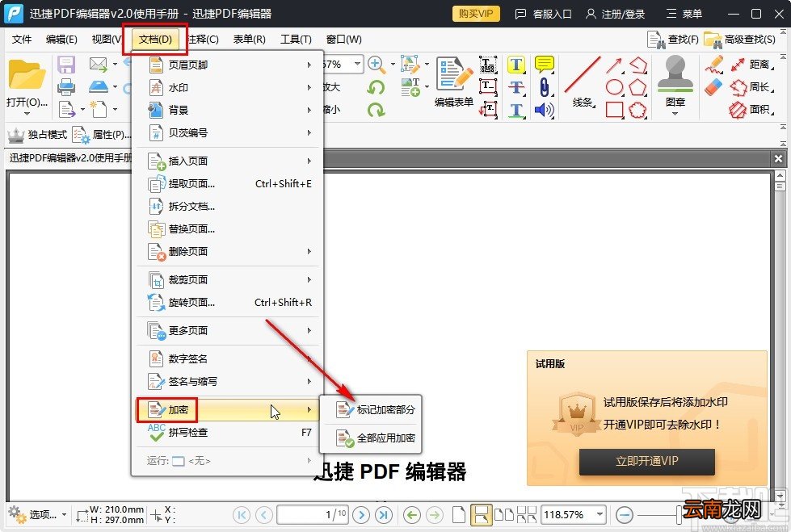Image resolution: width=791 pixels, height=532 pixels.
Task: Go to next page button
Action: (x=360, y=514)
